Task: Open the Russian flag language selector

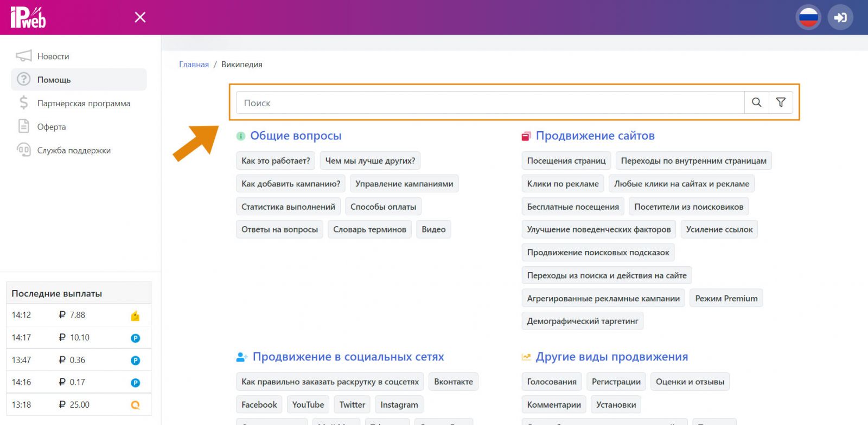Action: point(808,17)
